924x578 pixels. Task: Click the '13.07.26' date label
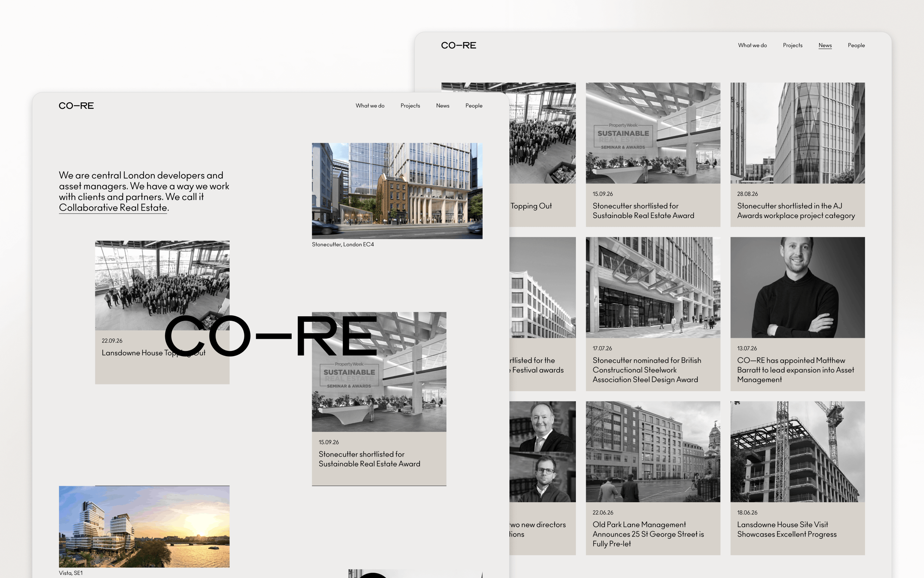747,349
